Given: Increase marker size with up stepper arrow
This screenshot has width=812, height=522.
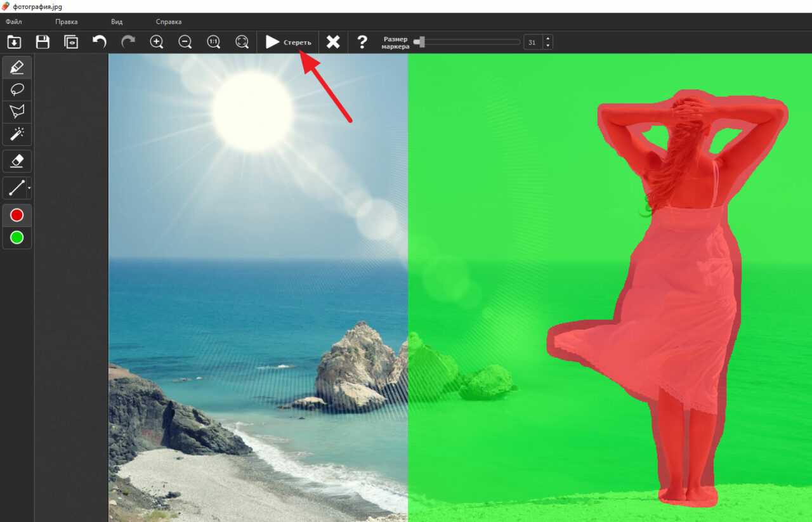Looking at the screenshot, I should tap(547, 39).
